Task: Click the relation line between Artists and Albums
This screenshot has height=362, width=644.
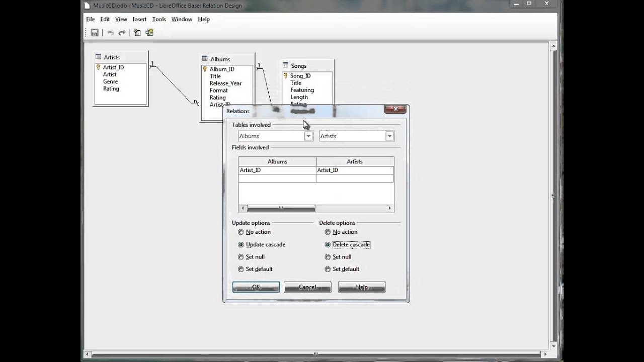Action: point(174,84)
